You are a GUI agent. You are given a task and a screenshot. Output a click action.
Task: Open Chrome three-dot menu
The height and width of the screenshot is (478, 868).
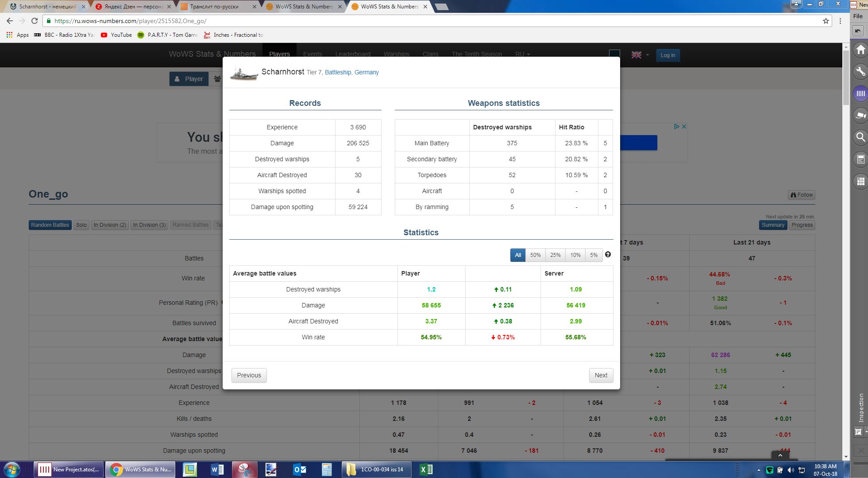pos(840,21)
